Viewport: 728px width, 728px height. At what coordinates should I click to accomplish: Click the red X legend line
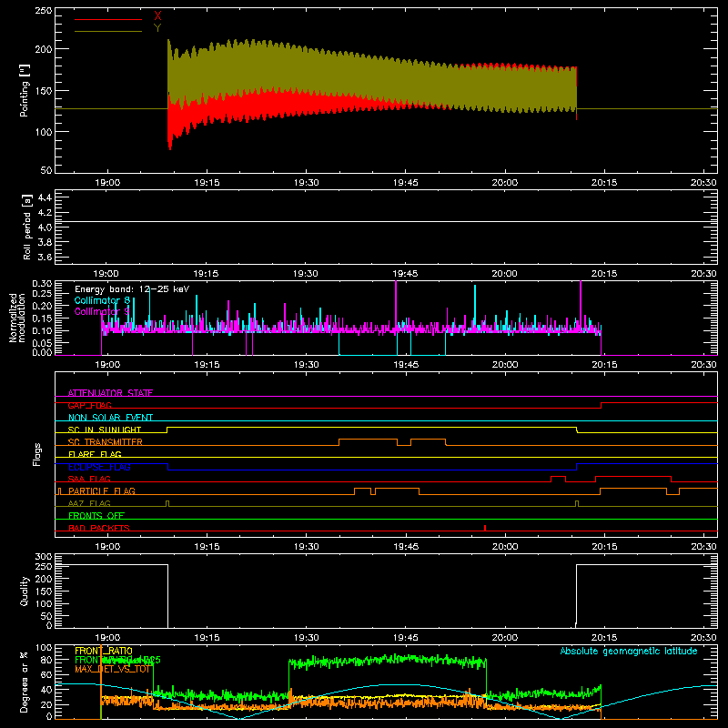click(x=107, y=19)
